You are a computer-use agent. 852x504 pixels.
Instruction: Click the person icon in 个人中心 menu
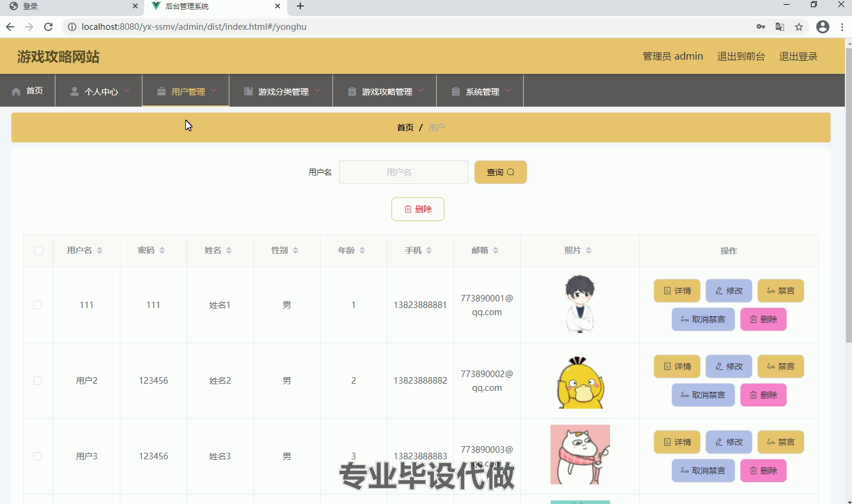(x=74, y=91)
